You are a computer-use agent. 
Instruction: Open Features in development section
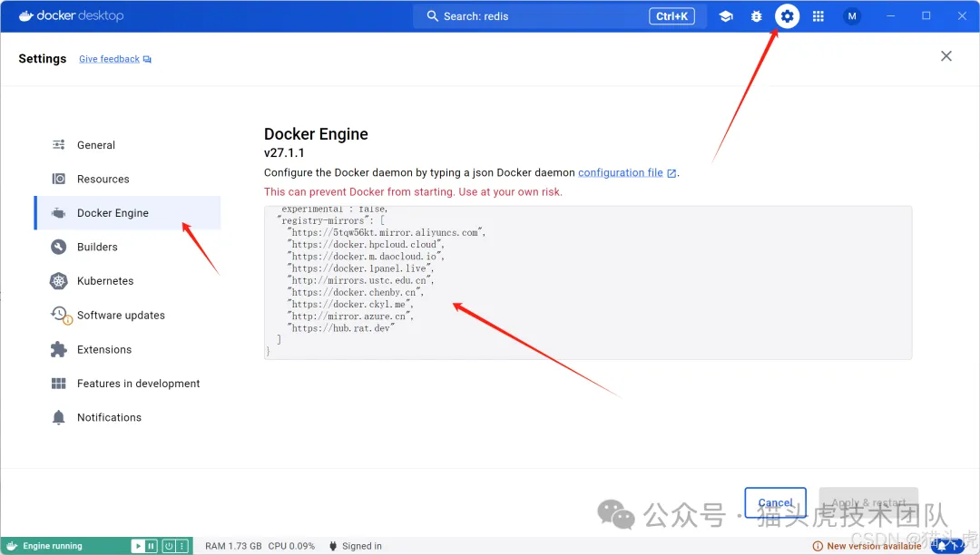click(128, 384)
